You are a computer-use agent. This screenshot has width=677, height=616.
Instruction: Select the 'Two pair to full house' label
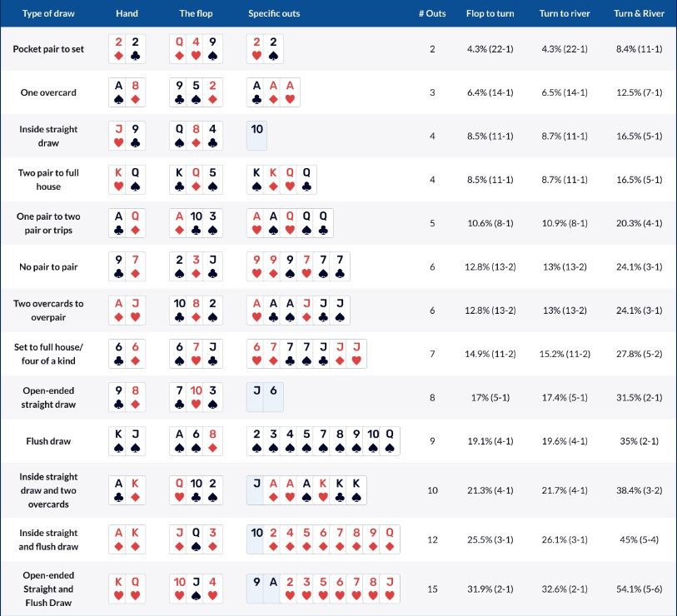point(48,180)
